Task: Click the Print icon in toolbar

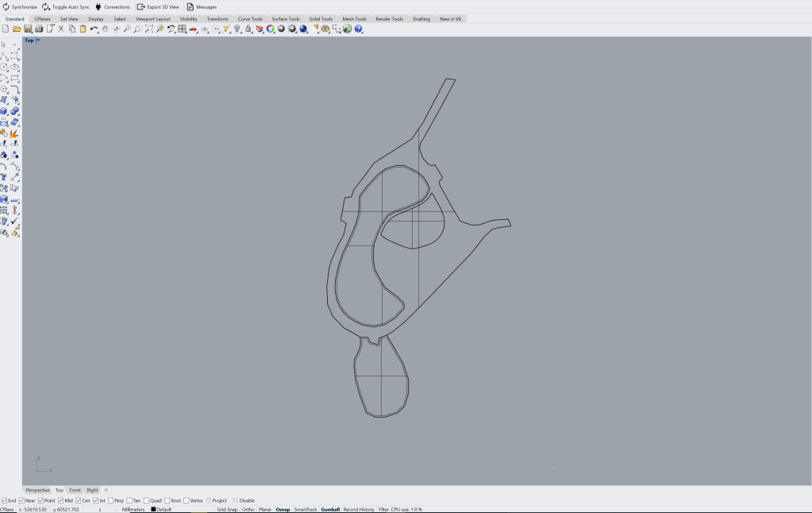Action: 39,29
